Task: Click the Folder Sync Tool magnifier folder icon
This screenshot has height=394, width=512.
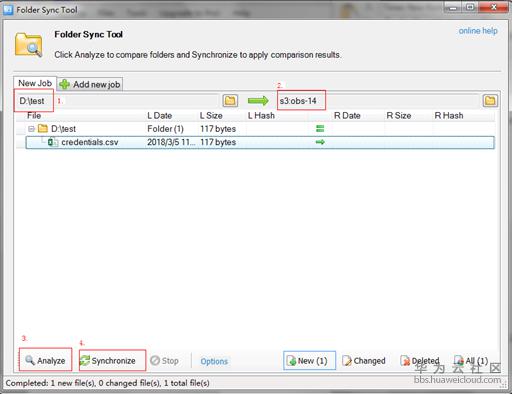Action: 29,44
